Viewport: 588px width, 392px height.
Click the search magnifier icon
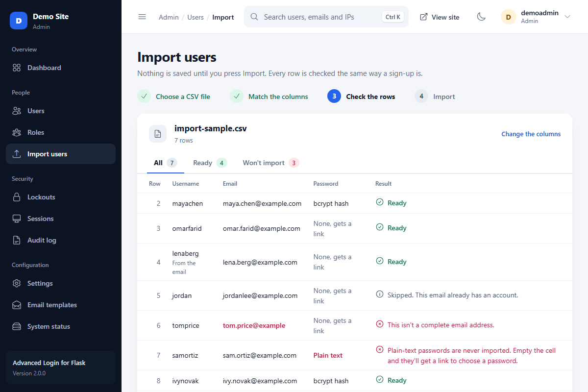[254, 17]
